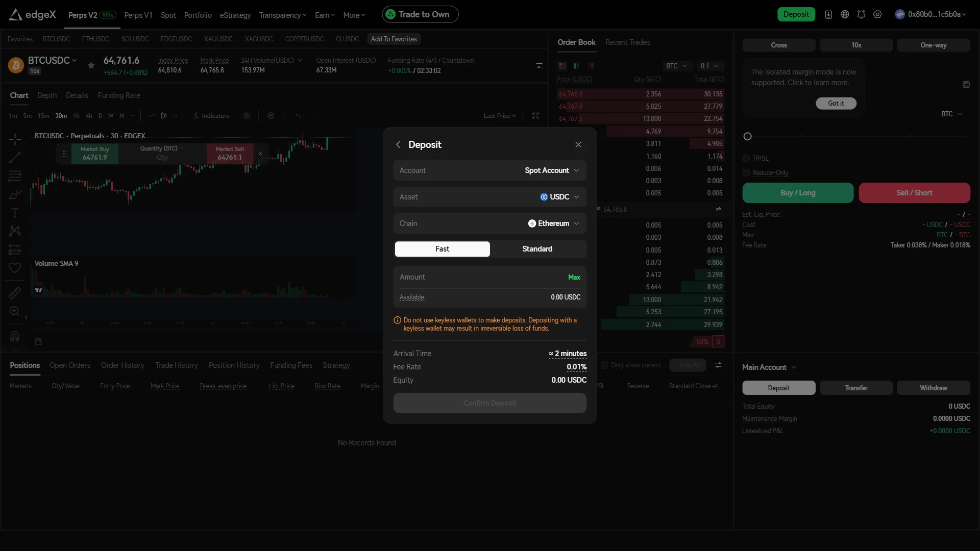Go to Spot in top navigation

[x=168, y=15]
